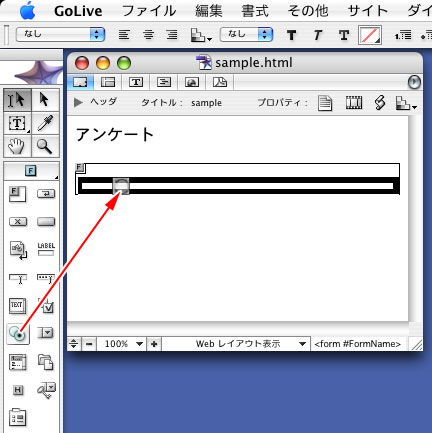This screenshot has width=432, height=433.
Task: Open the ファイル menu
Action: (148, 11)
